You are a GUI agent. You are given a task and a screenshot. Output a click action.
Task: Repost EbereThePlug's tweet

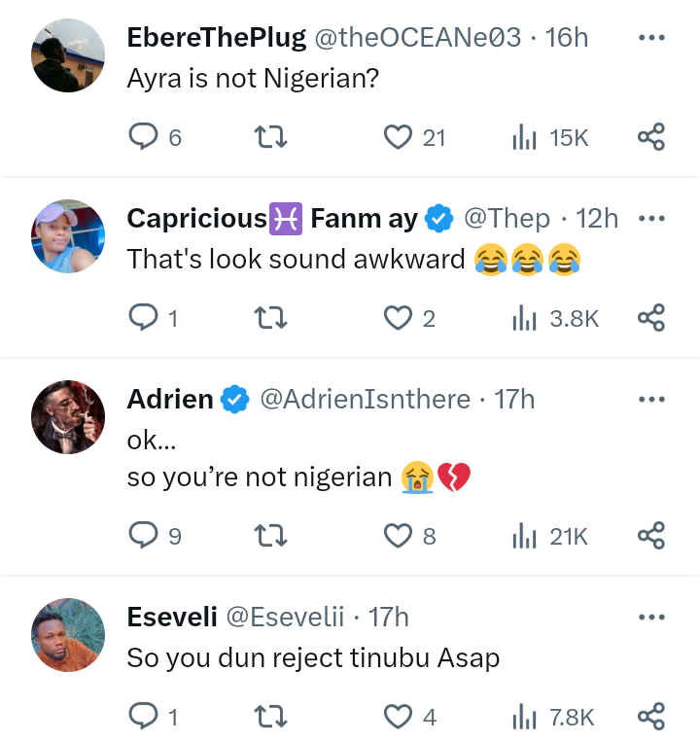[270, 138]
